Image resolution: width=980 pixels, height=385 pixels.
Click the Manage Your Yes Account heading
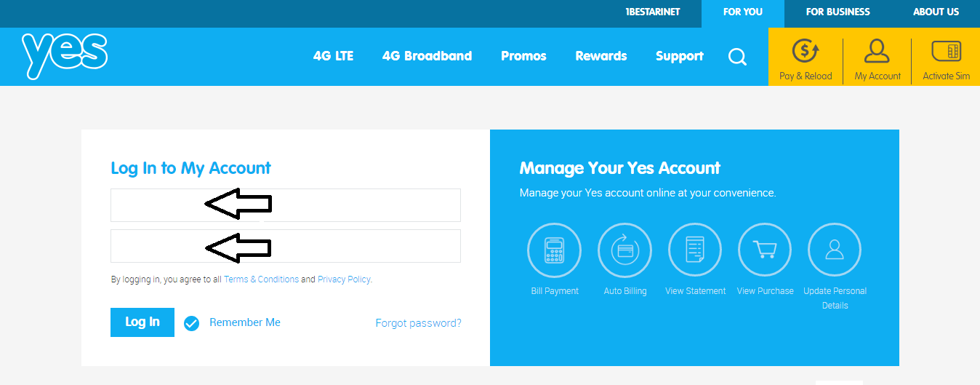620,168
